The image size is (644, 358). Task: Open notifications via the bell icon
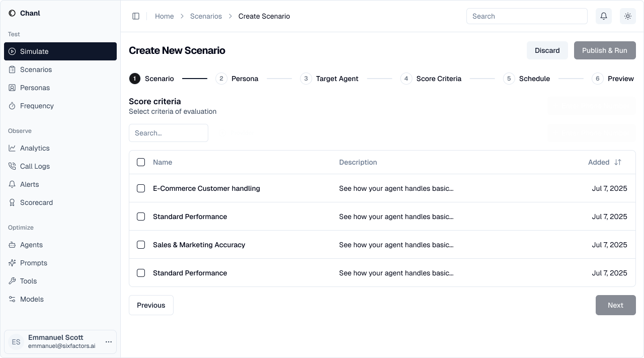604,16
